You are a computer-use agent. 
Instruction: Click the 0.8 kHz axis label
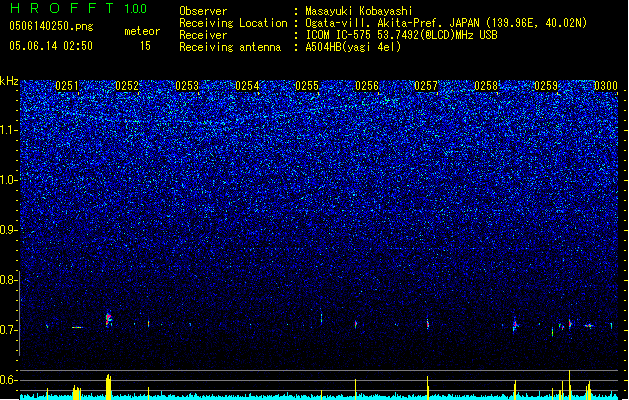click(8, 280)
